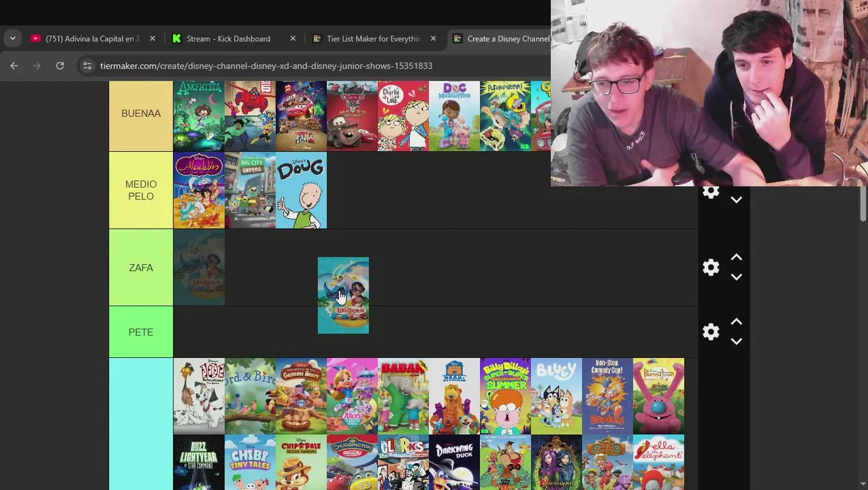Move MEDIO PELO tier row down
This screenshot has width=868, height=490.
pos(736,200)
